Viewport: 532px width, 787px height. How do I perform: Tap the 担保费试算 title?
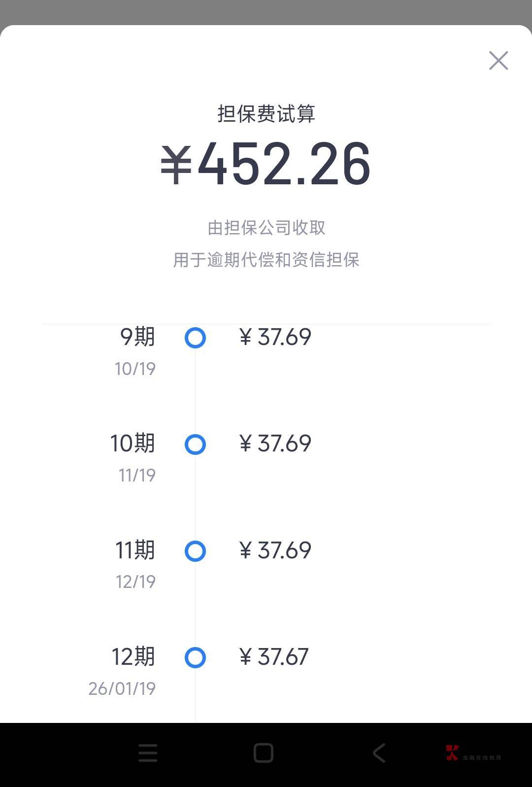(266, 114)
